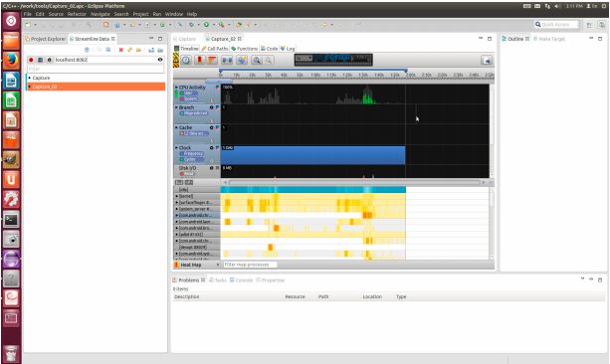Open the time unit dropdown in the timeline counter display
Screen dimensions: 610x364
pyautogui.click(x=304, y=59)
